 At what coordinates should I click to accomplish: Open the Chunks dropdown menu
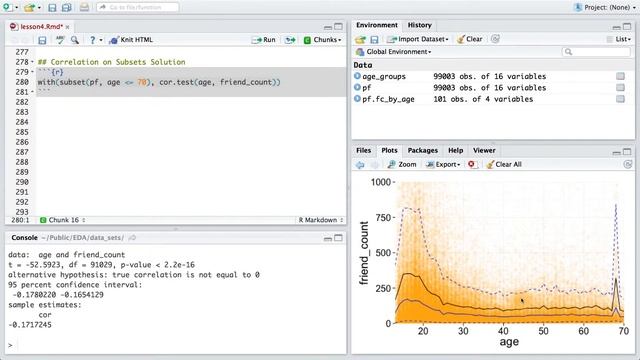(x=322, y=40)
